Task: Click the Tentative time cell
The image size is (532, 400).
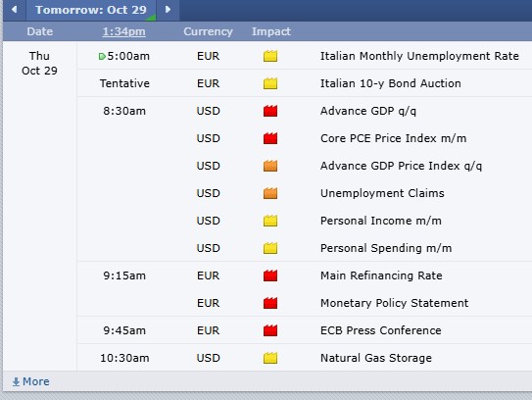Action: [124, 83]
